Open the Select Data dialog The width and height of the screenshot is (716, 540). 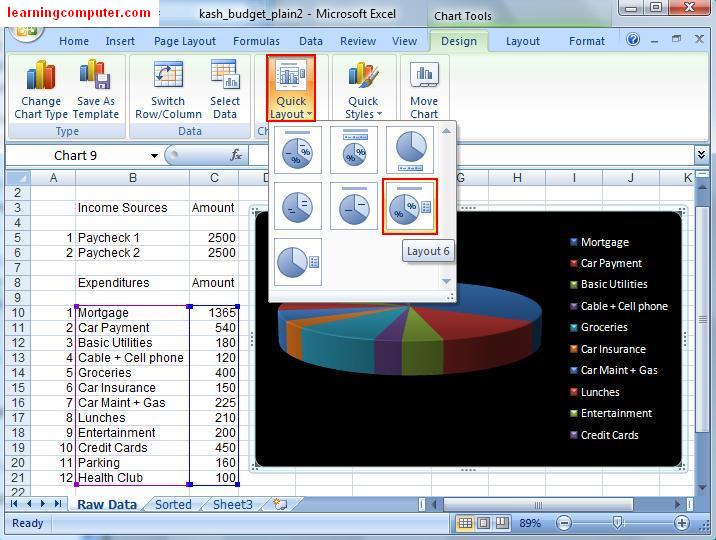click(x=225, y=90)
